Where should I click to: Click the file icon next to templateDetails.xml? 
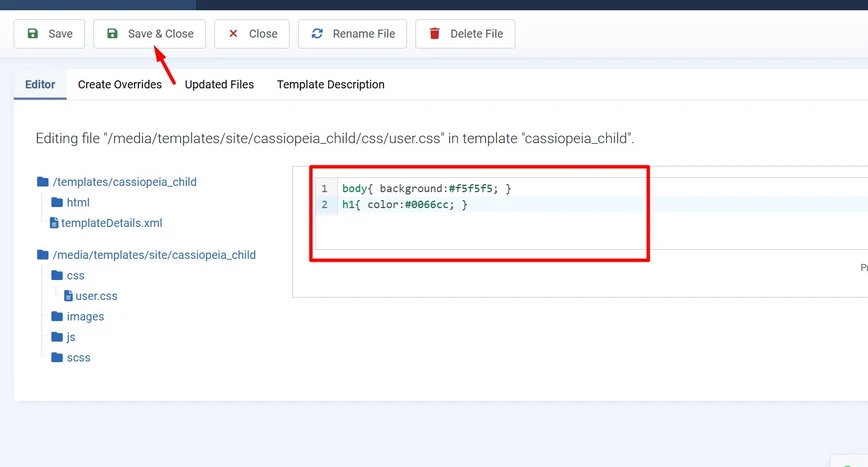(54, 223)
